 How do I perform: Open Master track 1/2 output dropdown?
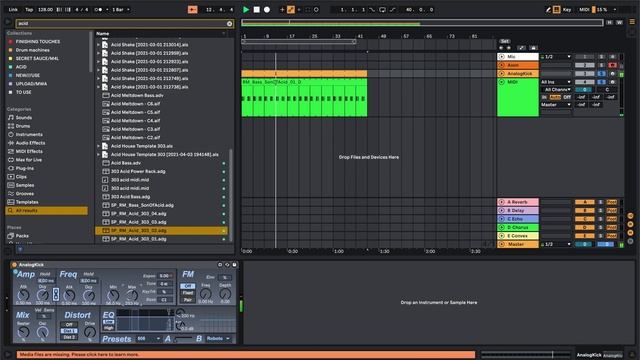[556, 244]
